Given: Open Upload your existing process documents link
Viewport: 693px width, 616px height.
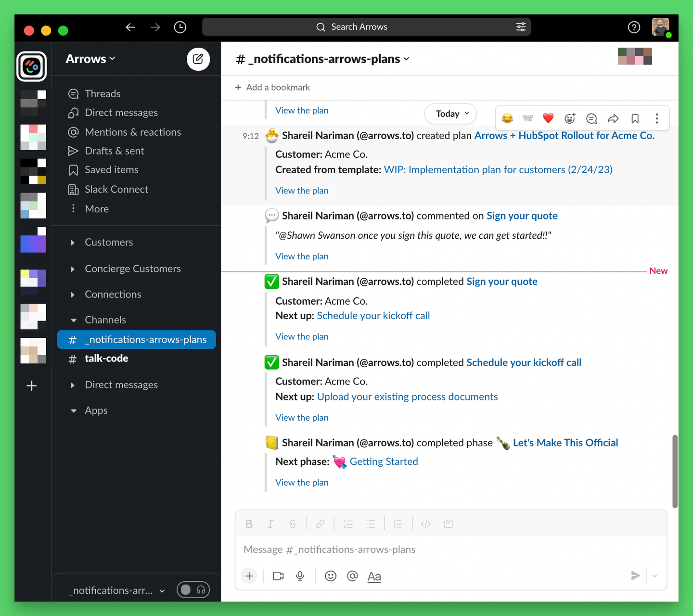Looking at the screenshot, I should click(x=408, y=397).
